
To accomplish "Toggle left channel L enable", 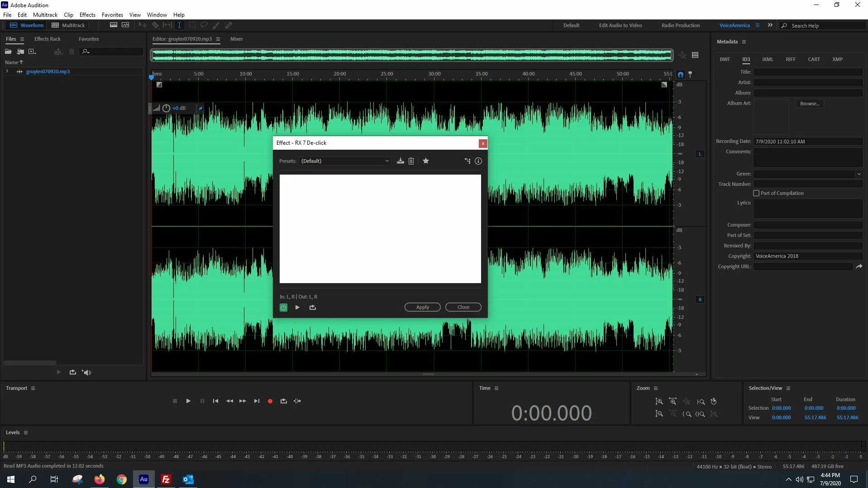I will (x=700, y=154).
